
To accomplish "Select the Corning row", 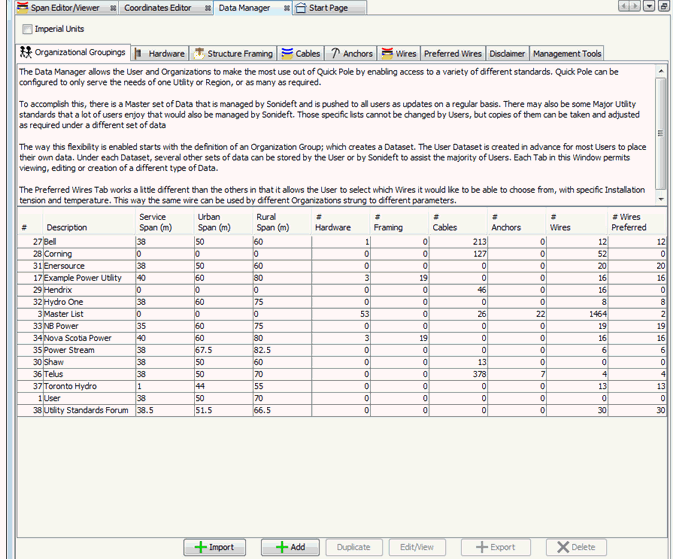I will [x=342, y=254].
